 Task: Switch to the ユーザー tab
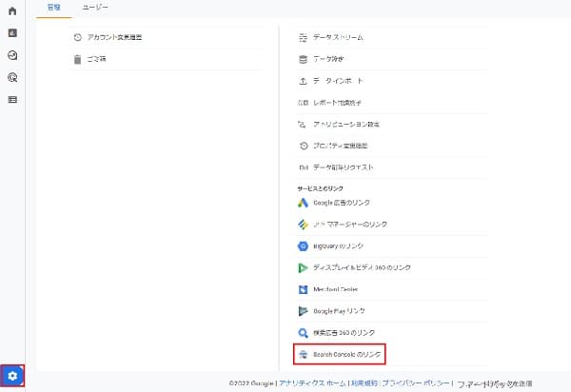pos(95,8)
